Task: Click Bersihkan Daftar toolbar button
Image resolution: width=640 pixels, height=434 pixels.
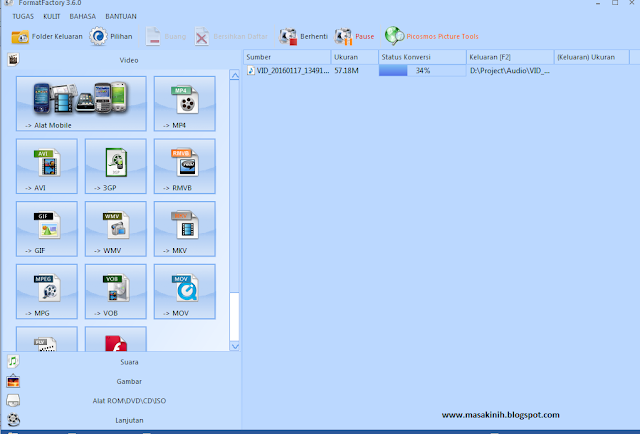Action: pos(231,36)
